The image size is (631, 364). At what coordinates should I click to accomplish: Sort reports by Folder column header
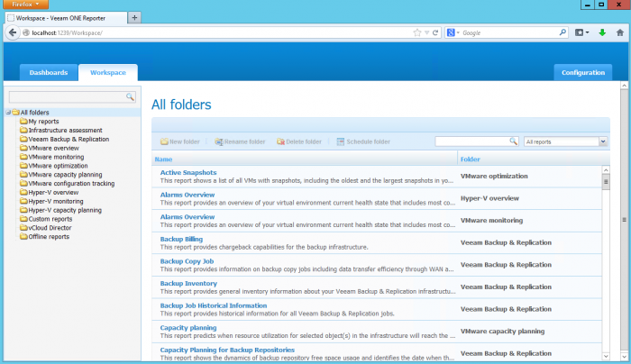(x=470, y=159)
